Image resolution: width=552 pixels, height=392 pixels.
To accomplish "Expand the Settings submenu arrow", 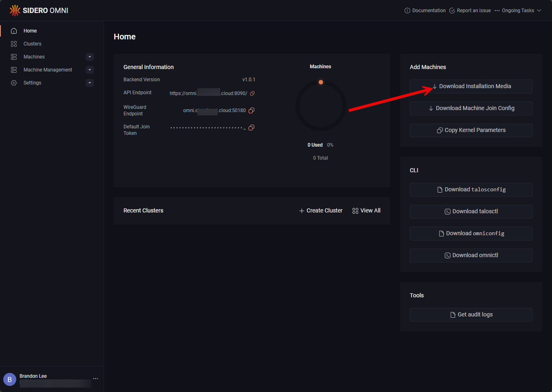I will (90, 83).
